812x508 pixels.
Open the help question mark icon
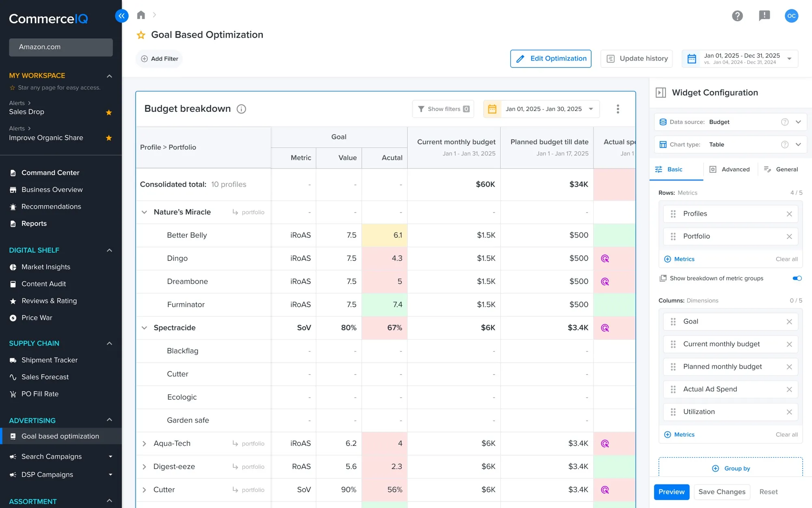737,16
